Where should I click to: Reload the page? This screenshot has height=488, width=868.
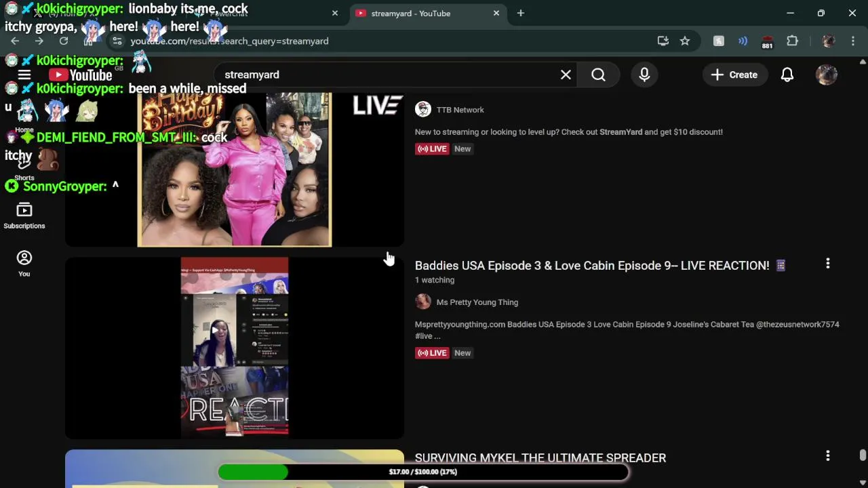[64, 41]
